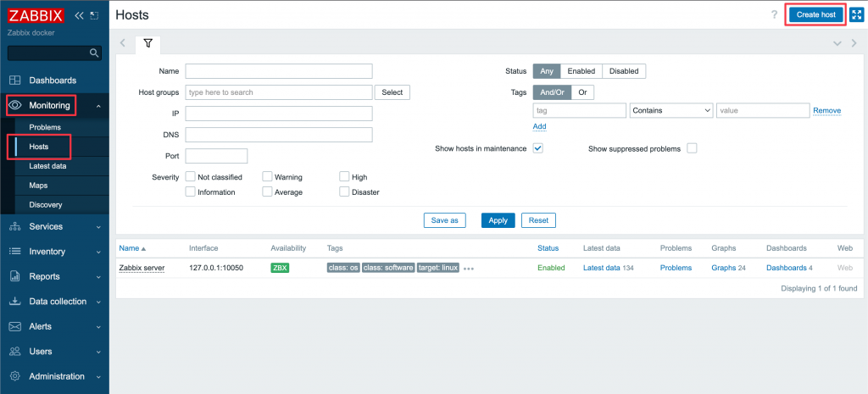The height and width of the screenshot is (394, 868).
Task: Open Zabbix server host link
Action: click(142, 268)
